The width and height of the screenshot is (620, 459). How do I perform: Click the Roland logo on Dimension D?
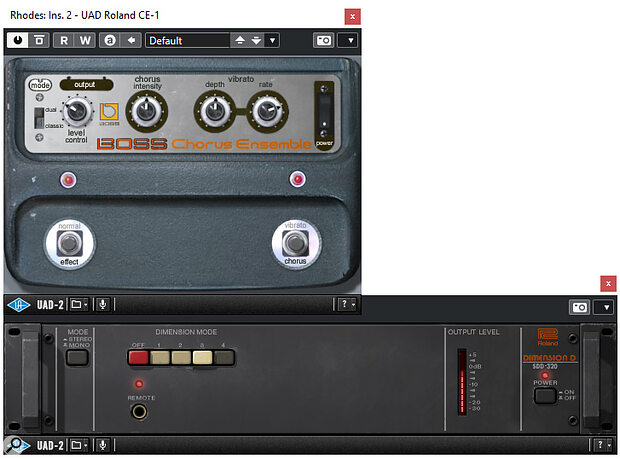coord(548,337)
